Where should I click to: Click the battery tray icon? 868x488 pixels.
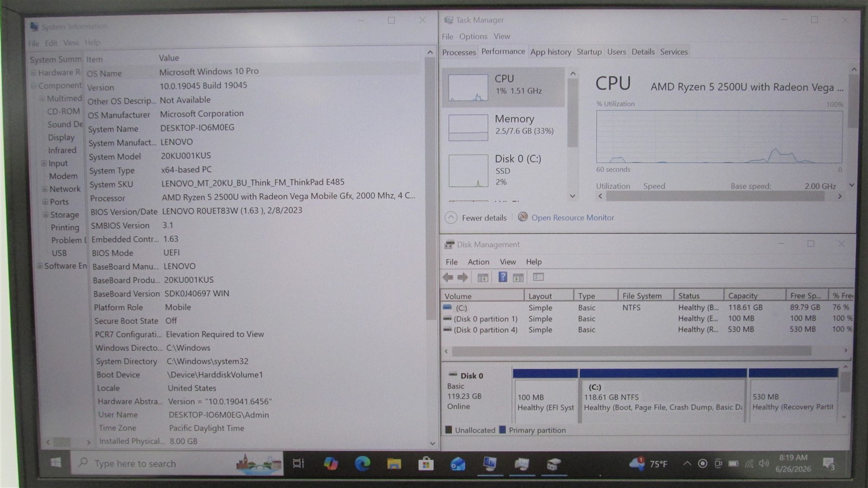coord(733,464)
